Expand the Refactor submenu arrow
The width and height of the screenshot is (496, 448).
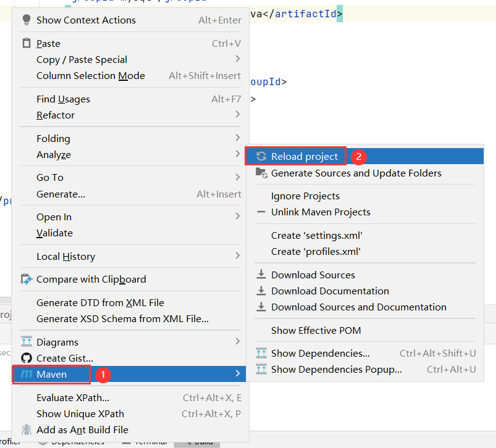238,114
